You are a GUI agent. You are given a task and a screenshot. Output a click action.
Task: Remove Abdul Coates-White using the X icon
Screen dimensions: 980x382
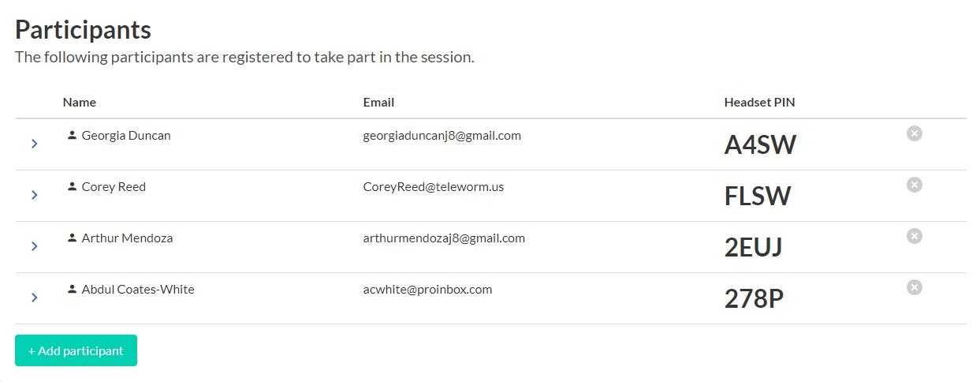point(914,287)
